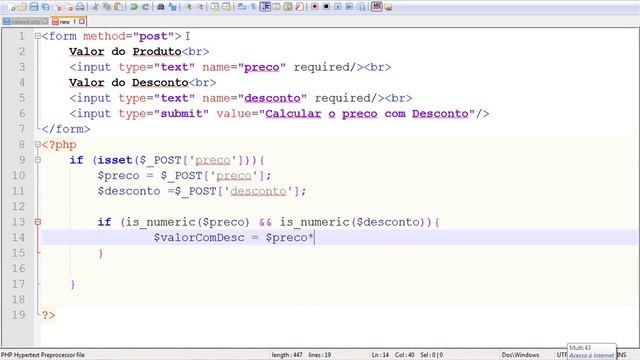This screenshot has height=360, width=640.
Task: Click the last yellow folder toolbar icon
Action: (388, 7)
